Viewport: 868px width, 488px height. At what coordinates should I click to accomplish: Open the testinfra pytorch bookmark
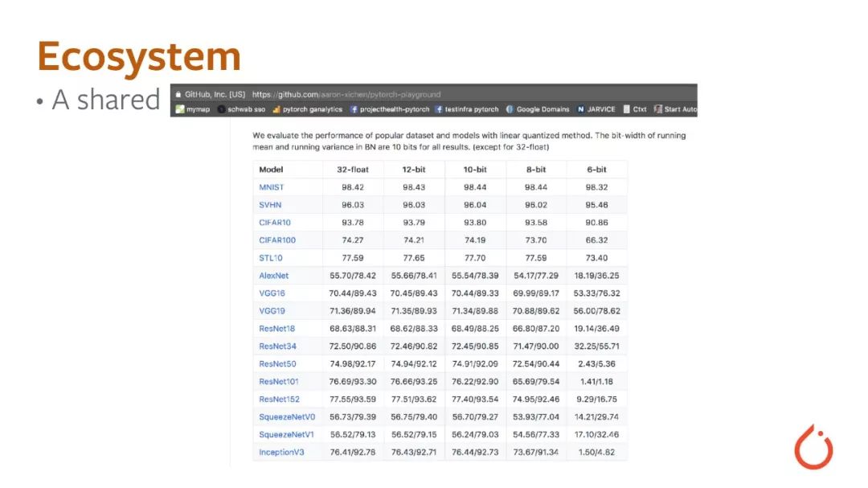(x=467, y=109)
